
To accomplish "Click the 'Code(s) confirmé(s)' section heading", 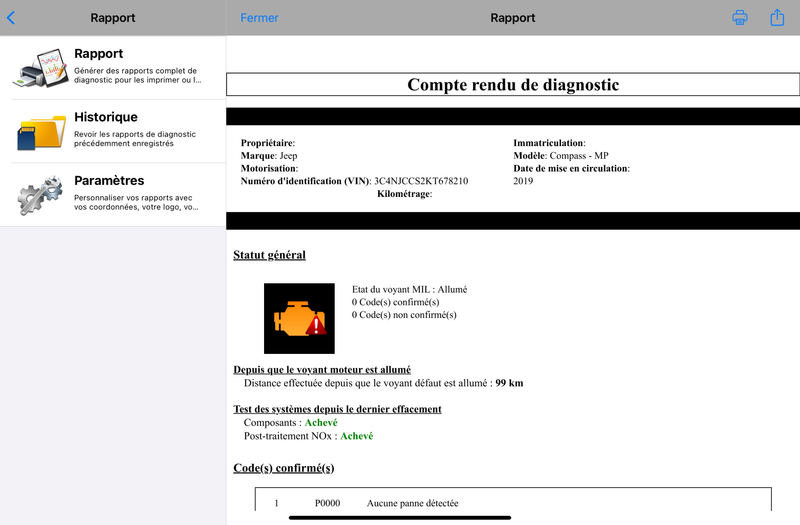I will point(284,468).
